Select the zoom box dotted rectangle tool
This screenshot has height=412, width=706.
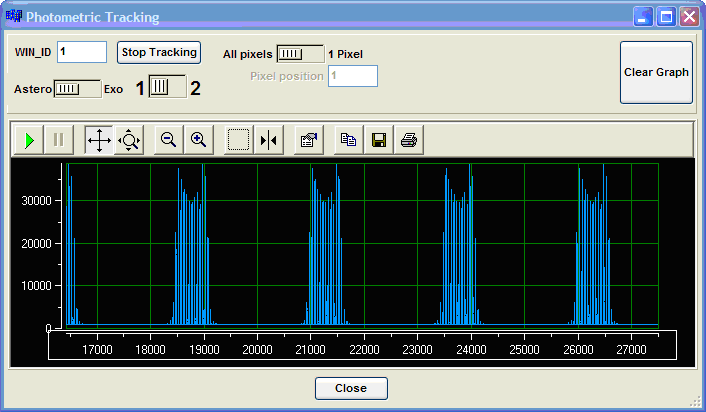[238, 141]
